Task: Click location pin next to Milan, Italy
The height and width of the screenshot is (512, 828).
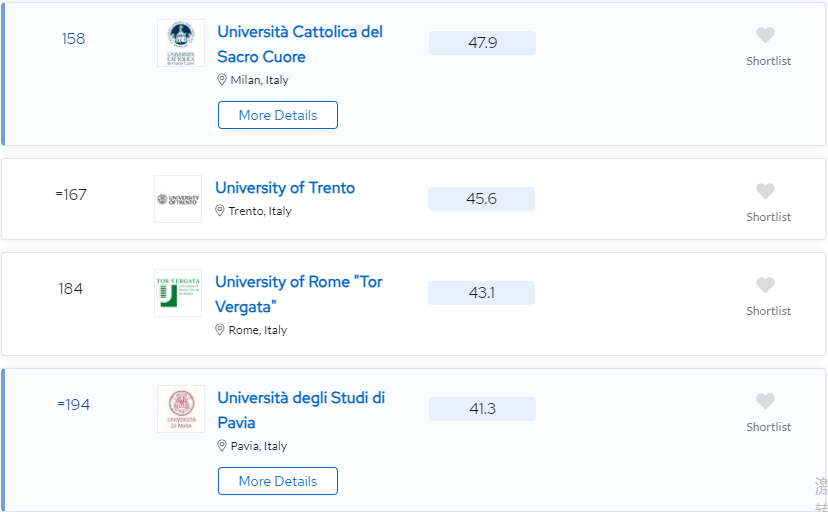Action: [222, 80]
